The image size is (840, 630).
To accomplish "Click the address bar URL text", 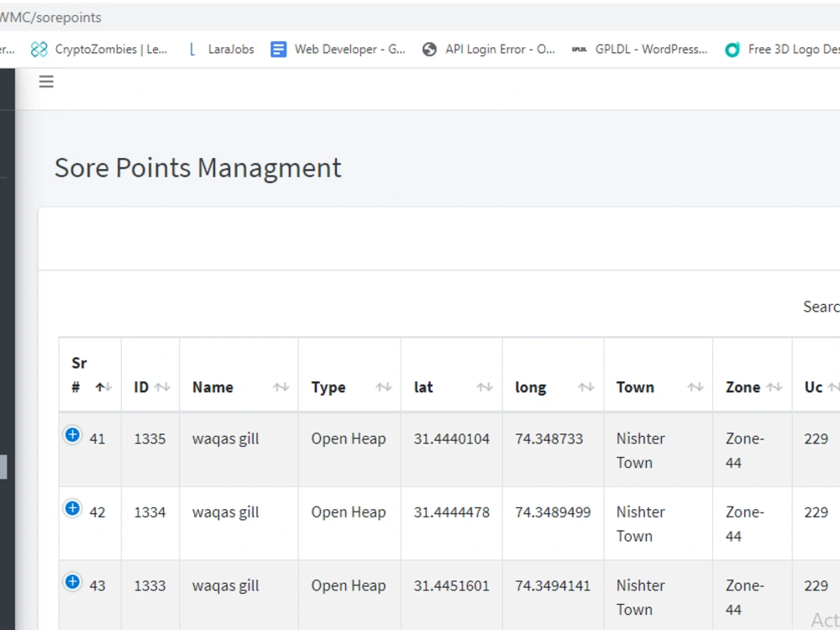I will [50, 18].
